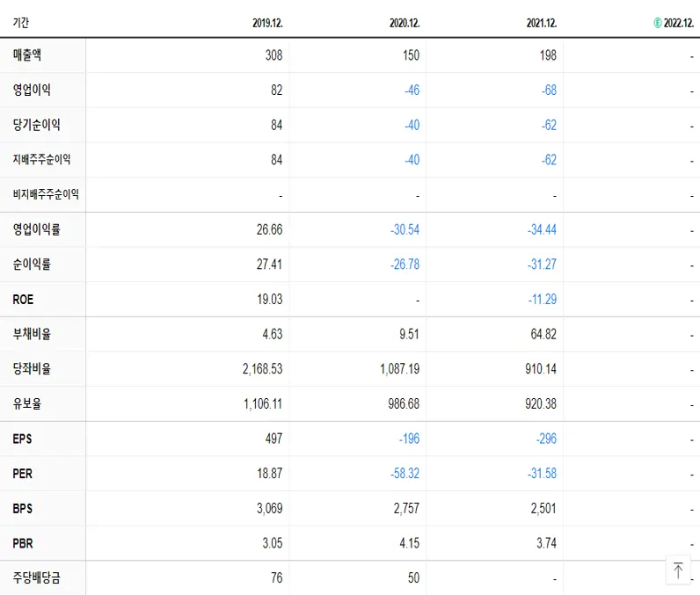Click the -31.58 PER value
This screenshot has width=700, height=595.
(x=542, y=473)
